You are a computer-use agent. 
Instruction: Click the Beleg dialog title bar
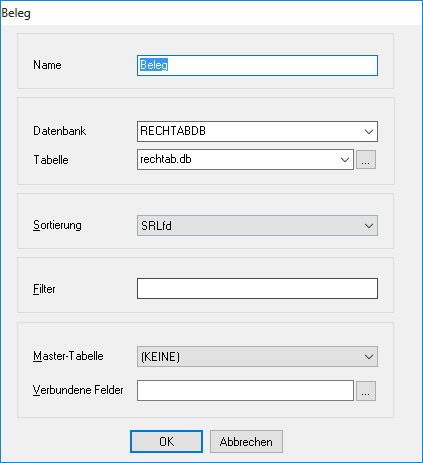tap(211, 13)
